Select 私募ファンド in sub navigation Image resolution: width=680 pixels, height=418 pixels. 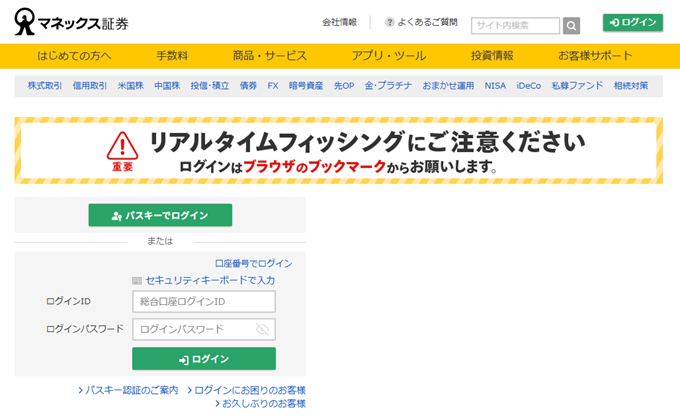(577, 86)
